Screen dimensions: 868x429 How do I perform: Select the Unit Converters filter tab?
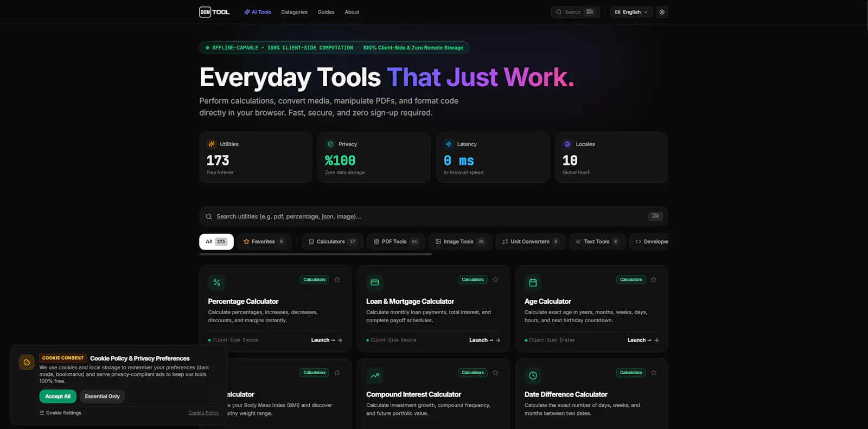pyautogui.click(x=531, y=242)
